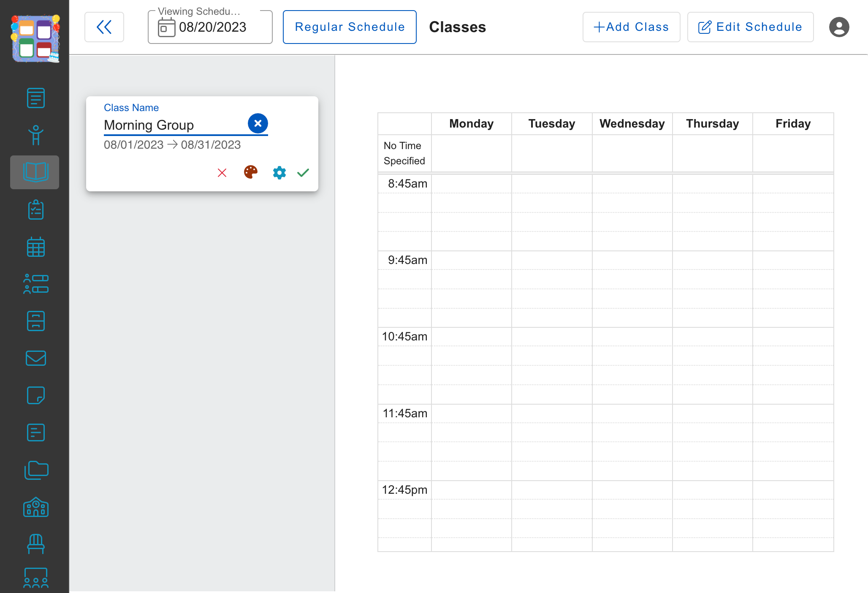Open the color palette for Morning Group

tap(251, 172)
